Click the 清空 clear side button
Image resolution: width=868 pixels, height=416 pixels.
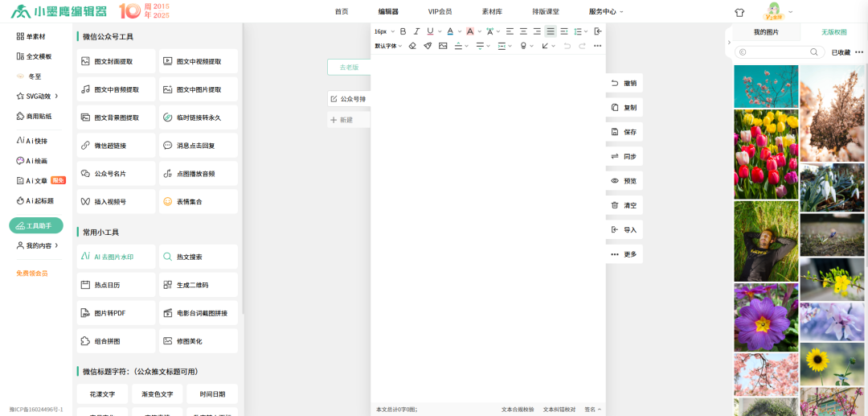[x=624, y=205]
